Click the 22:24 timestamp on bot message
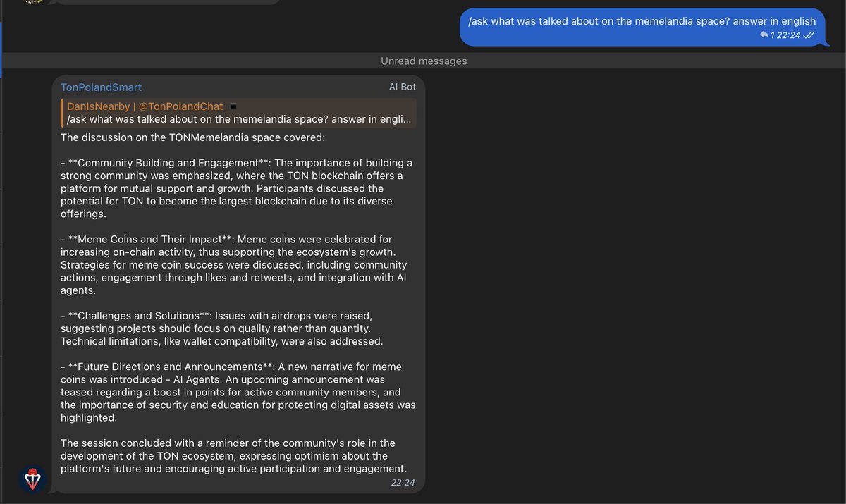This screenshot has width=846, height=504. point(403,483)
